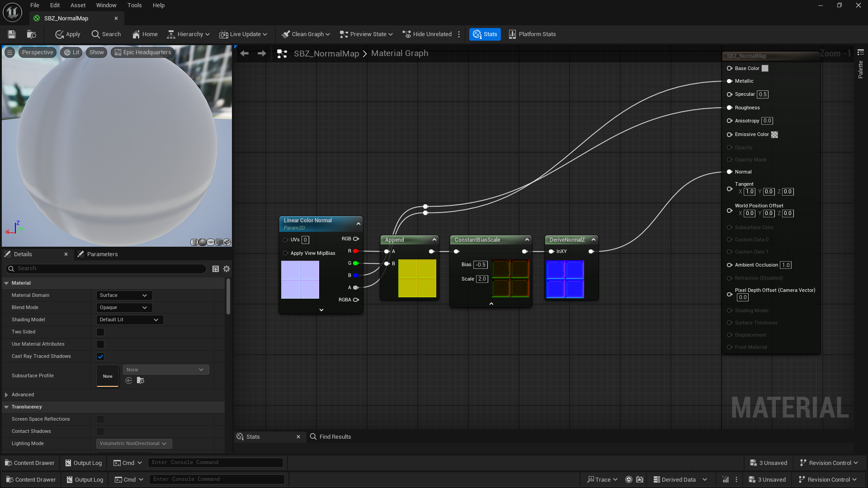Open the Shading Model Default Lit dropdown
This screenshot has height=488, width=868.
pos(130,319)
